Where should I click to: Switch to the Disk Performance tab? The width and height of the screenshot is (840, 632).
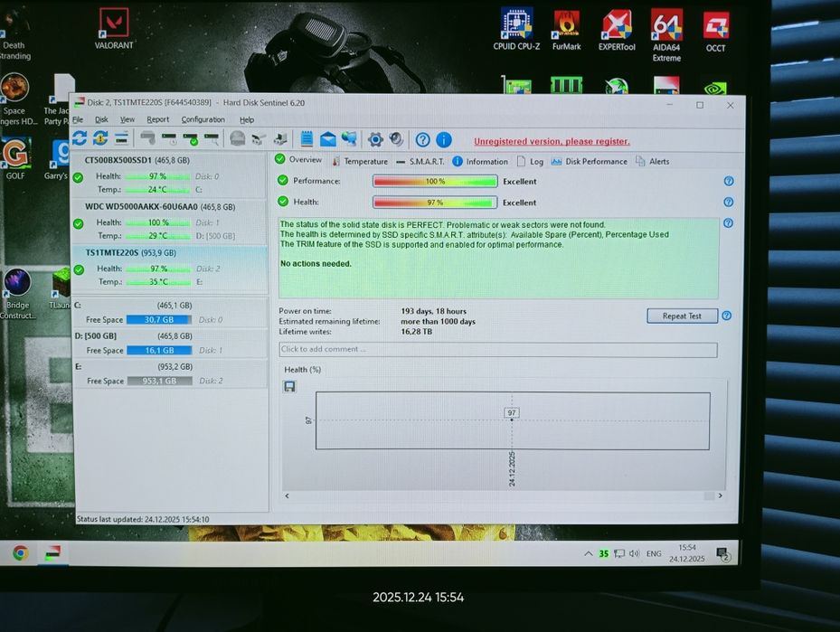[589, 161]
